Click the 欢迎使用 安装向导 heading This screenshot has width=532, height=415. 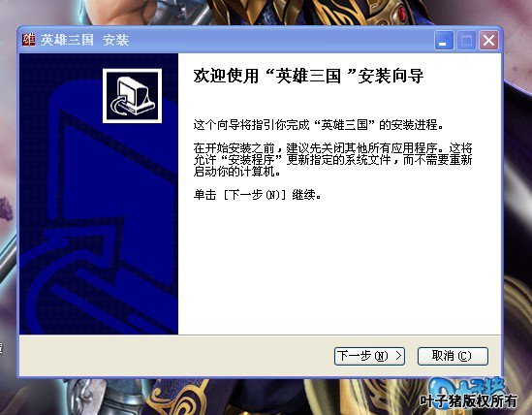[x=308, y=76]
